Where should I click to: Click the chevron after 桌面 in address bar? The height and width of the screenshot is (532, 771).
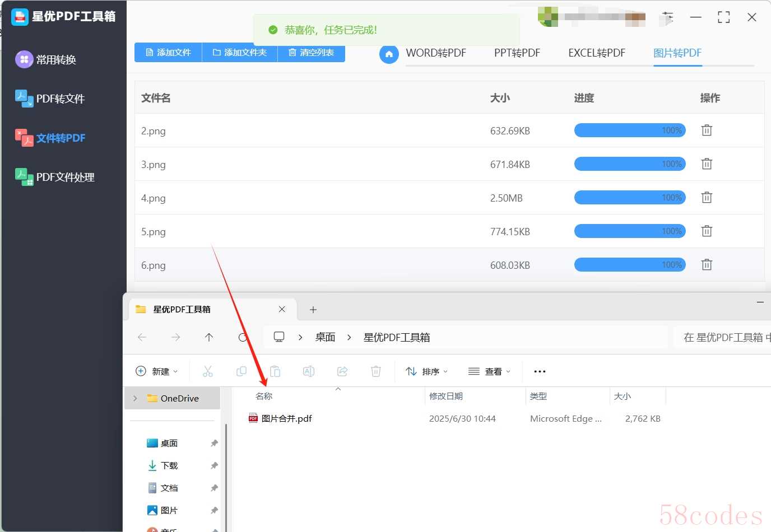click(x=349, y=337)
